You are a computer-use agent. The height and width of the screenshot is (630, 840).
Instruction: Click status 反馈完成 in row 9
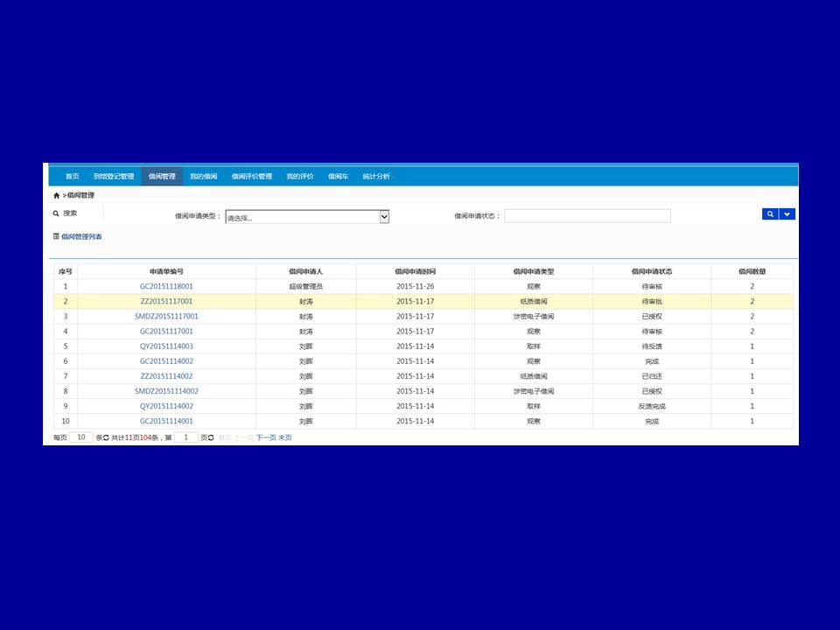[x=652, y=407]
